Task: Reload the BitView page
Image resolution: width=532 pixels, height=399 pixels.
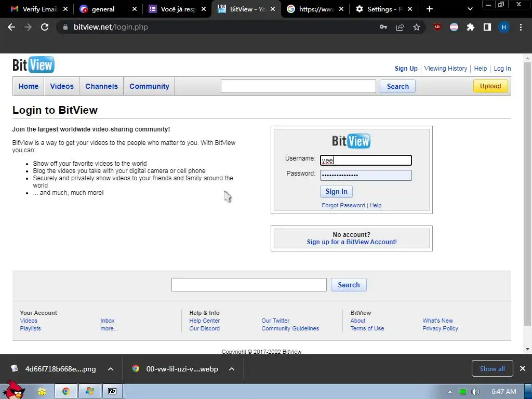Action: [x=45, y=27]
